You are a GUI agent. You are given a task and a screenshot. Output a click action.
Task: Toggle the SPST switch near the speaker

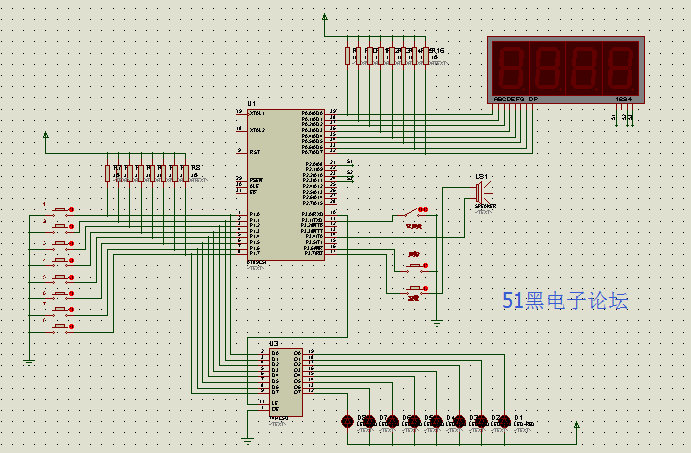[410, 212]
